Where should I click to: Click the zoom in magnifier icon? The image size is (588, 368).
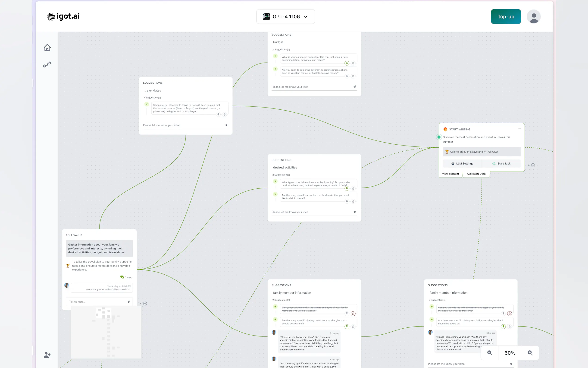pos(530,353)
